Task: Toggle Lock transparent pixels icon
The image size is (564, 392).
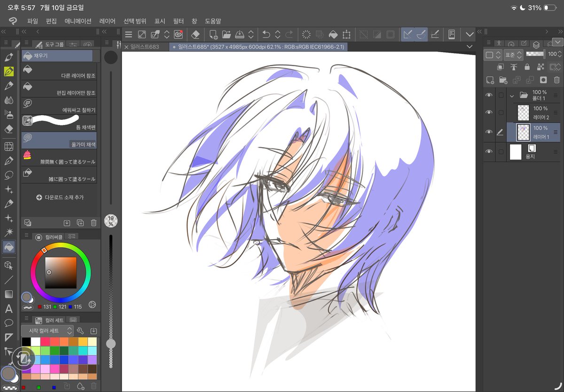Action: tap(540, 67)
